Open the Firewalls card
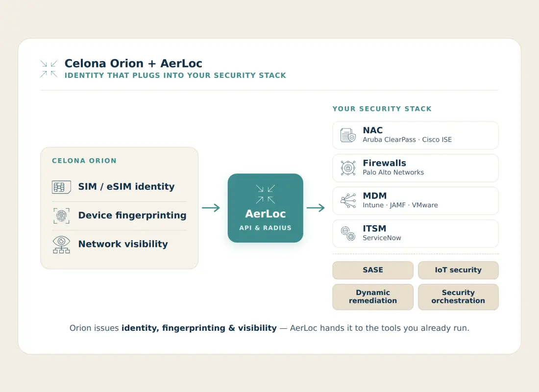The image size is (539, 392). click(x=416, y=168)
